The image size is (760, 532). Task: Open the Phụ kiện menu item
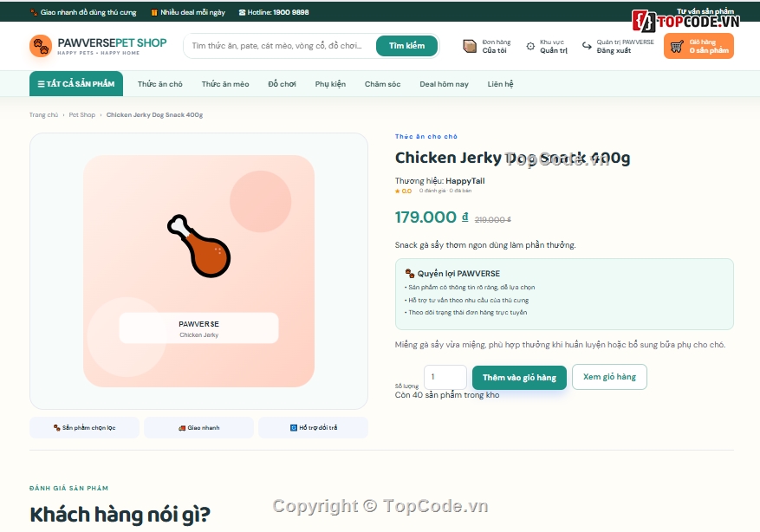point(330,84)
